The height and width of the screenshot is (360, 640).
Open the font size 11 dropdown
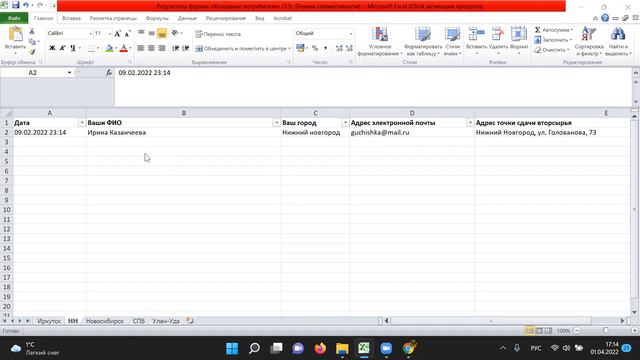(x=109, y=33)
